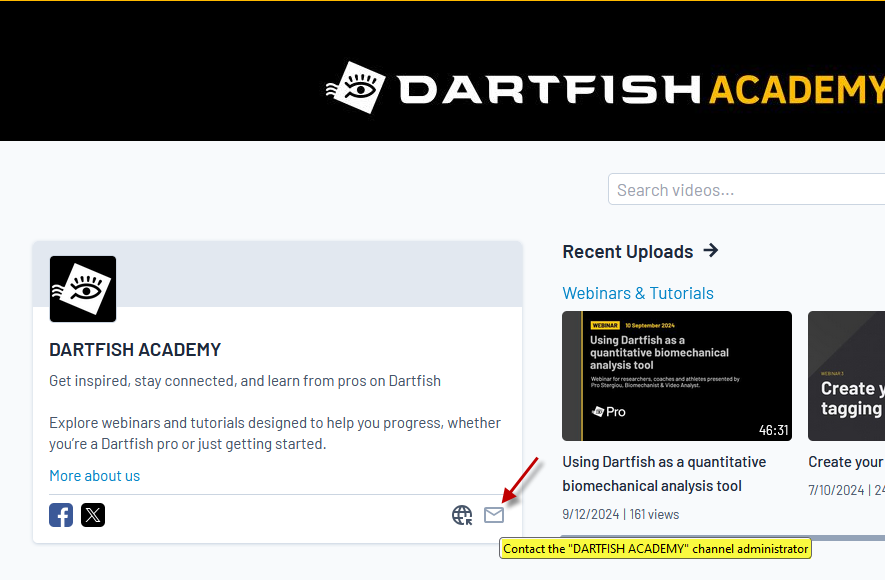Contact channel administrator via envelope icon
The width and height of the screenshot is (885, 580).
coord(494,515)
